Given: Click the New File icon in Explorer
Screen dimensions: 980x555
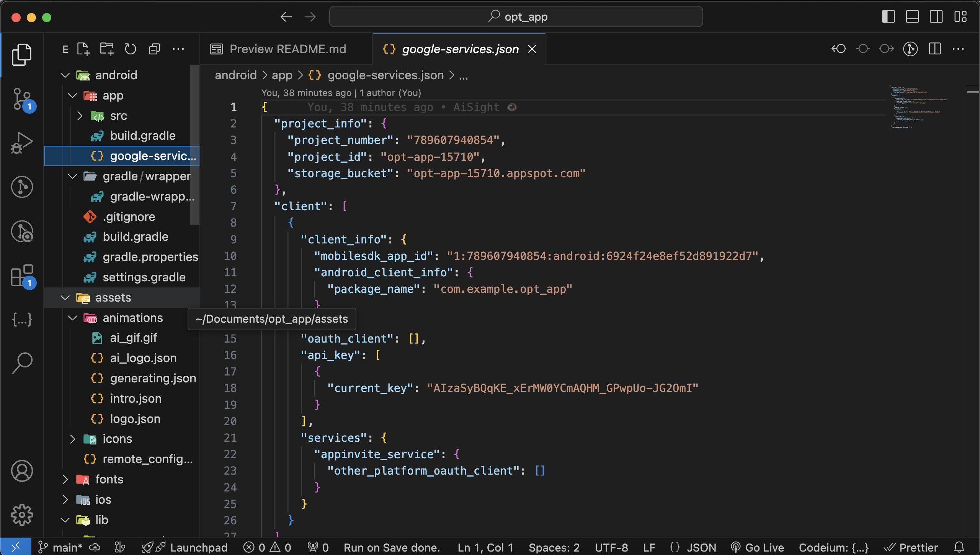Looking at the screenshot, I should coord(83,49).
